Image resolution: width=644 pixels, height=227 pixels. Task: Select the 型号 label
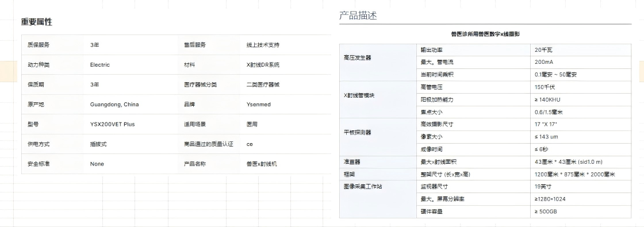coord(33,124)
